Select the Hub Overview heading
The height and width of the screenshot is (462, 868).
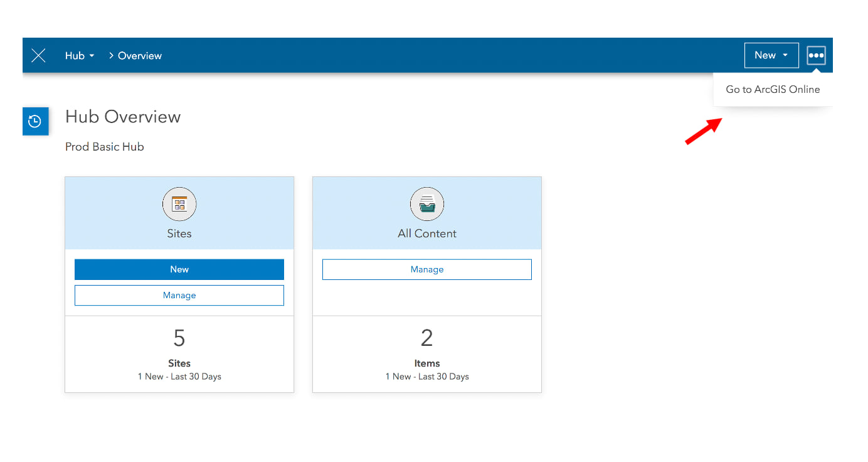123,117
